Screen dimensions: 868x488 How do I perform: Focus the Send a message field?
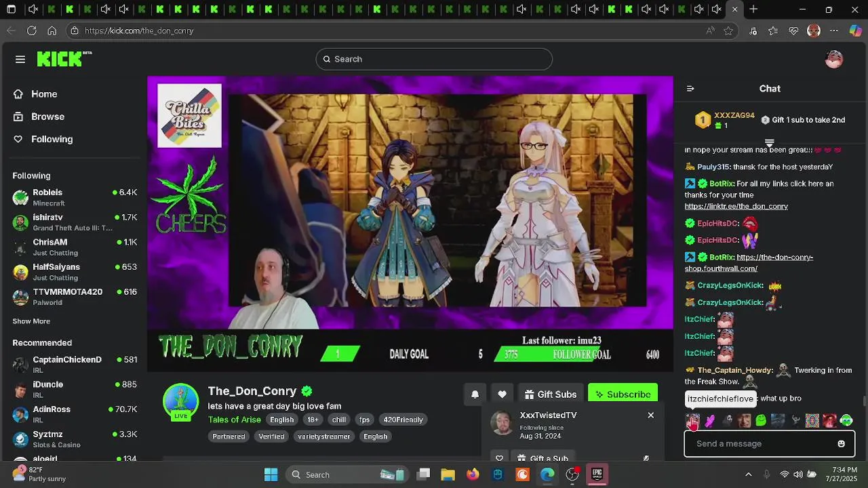point(769,444)
